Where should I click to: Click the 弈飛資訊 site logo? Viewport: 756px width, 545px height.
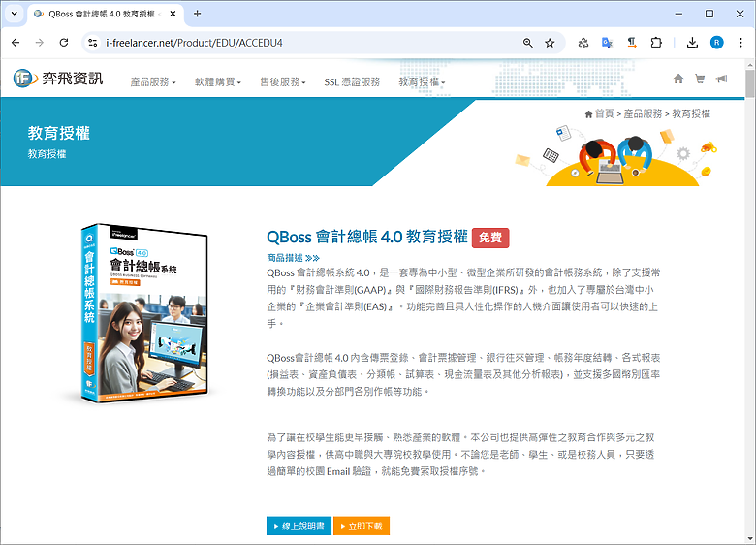(58, 79)
